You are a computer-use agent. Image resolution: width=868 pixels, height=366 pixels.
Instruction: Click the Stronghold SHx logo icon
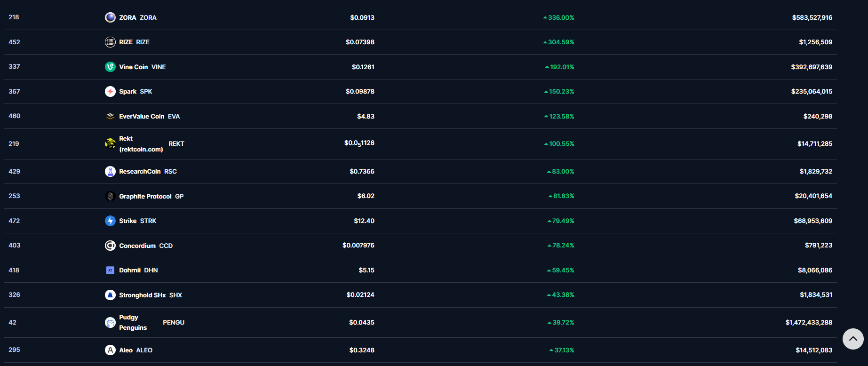pyautogui.click(x=110, y=295)
